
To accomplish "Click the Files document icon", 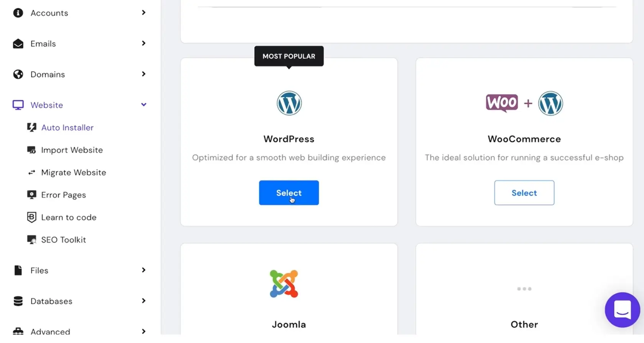I will [18, 270].
